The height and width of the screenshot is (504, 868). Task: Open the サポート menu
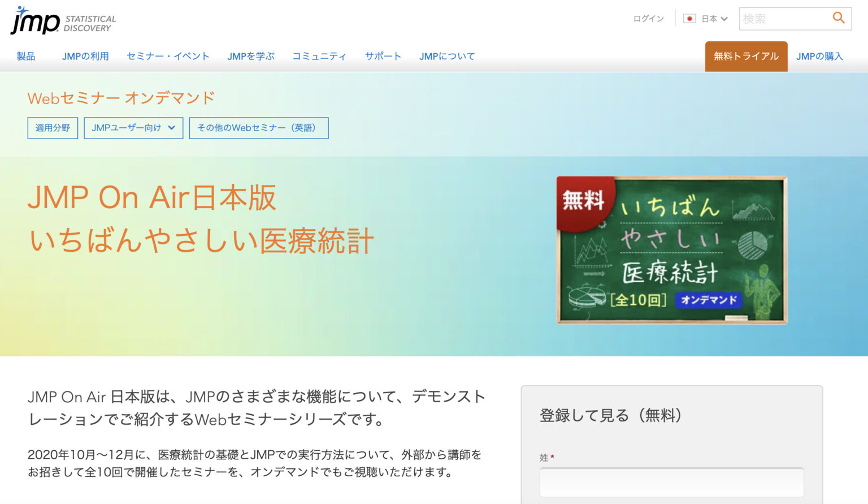click(383, 56)
